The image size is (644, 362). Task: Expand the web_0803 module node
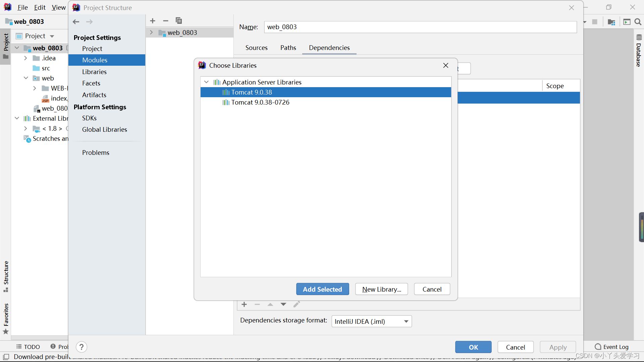151,33
